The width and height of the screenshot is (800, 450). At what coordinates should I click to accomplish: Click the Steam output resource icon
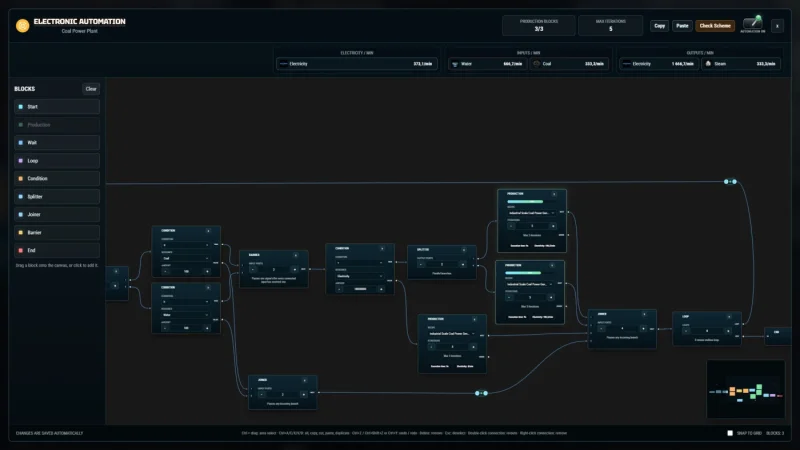pyautogui.click(x=708, y=64)
